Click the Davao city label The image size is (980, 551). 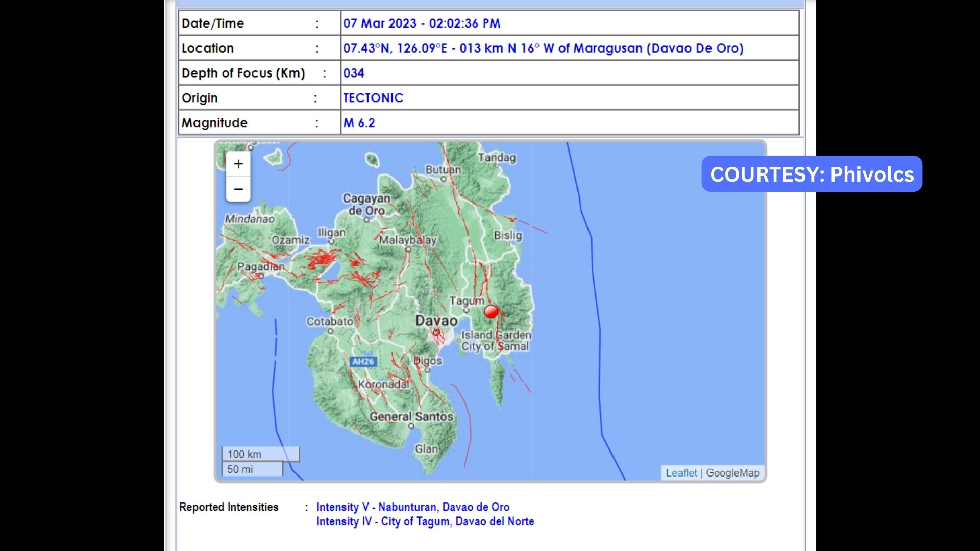pos(436,321)
